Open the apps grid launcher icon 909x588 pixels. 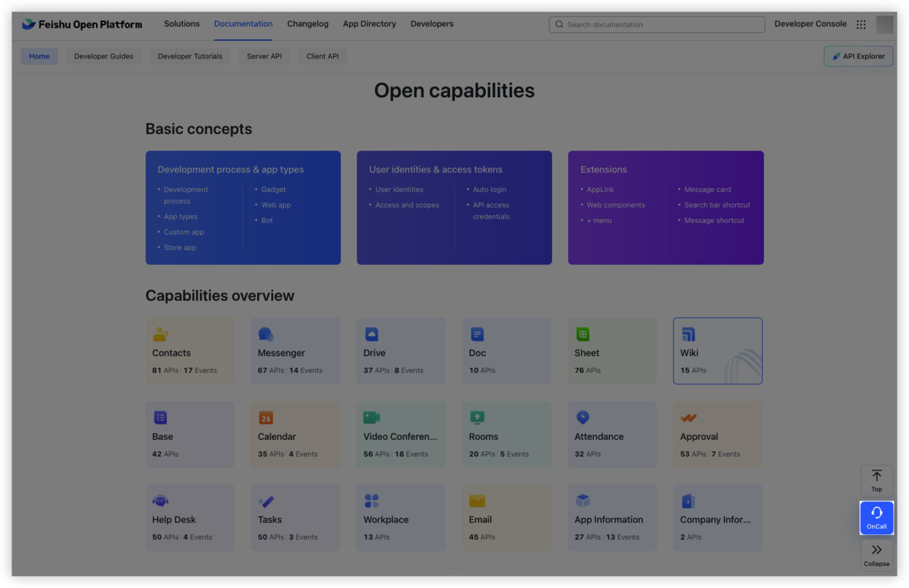coord(861,24)
